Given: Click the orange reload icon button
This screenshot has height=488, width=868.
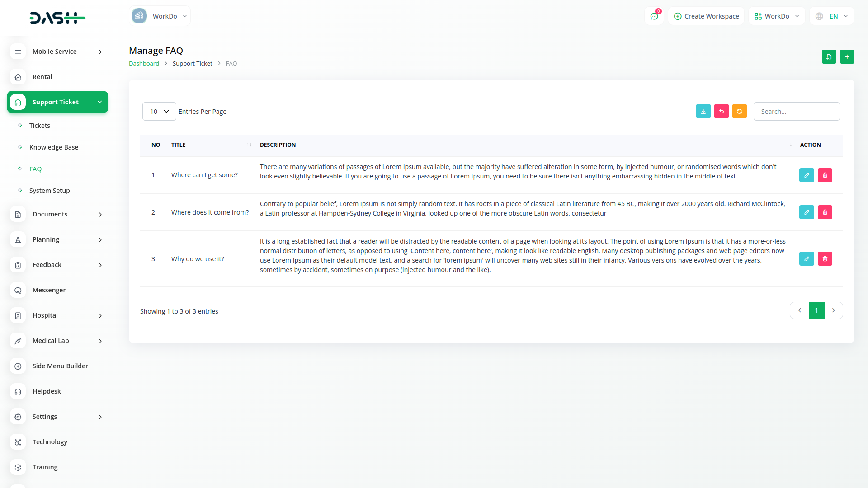Looking at the screenshot, I should pos(739,112).
